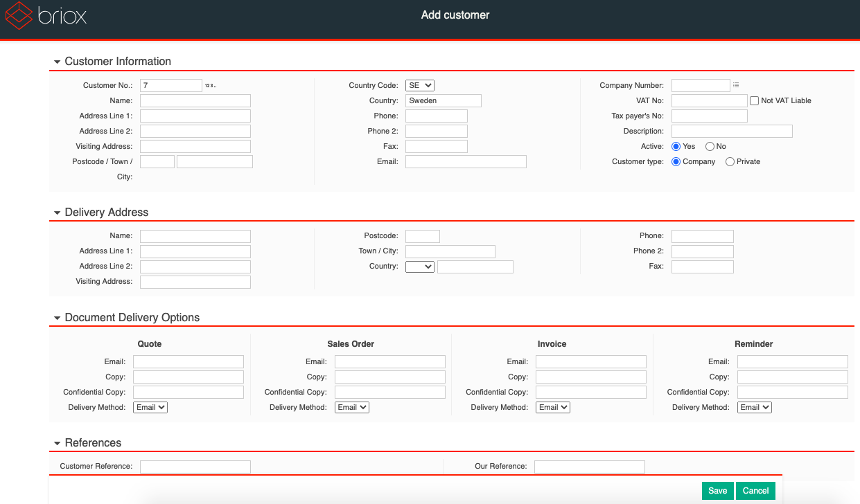Viewport: 860px width, 504px height.
Task: Collapse the Delivery Address section
Action: pos(58,213)
